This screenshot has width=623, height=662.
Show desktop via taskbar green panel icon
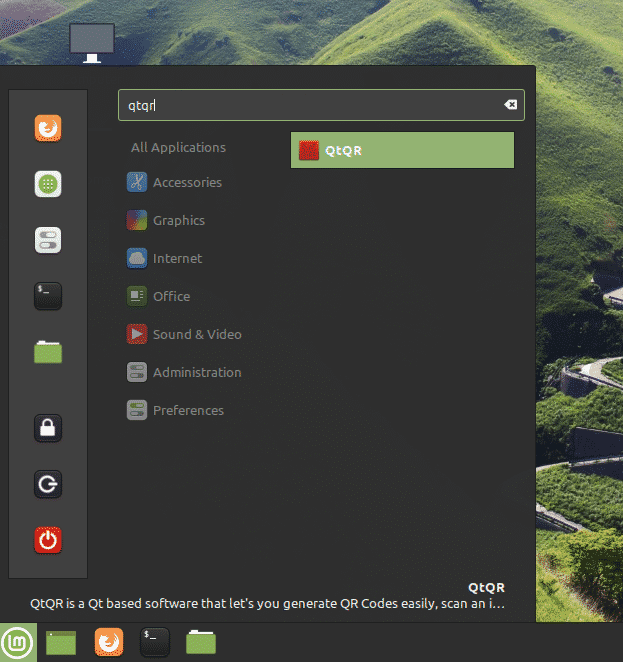click(61, 643)
